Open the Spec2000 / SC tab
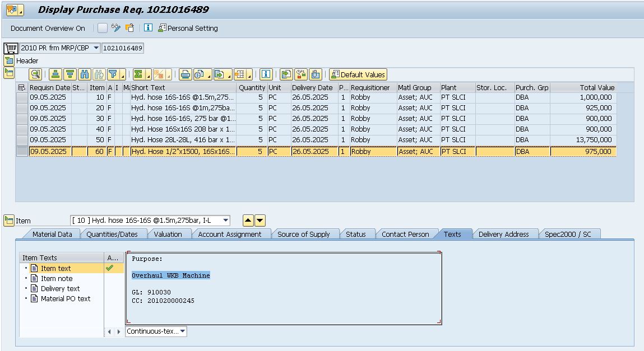This screenshot has height=351, width=644. pyautogui.click(x=568, y=234)
